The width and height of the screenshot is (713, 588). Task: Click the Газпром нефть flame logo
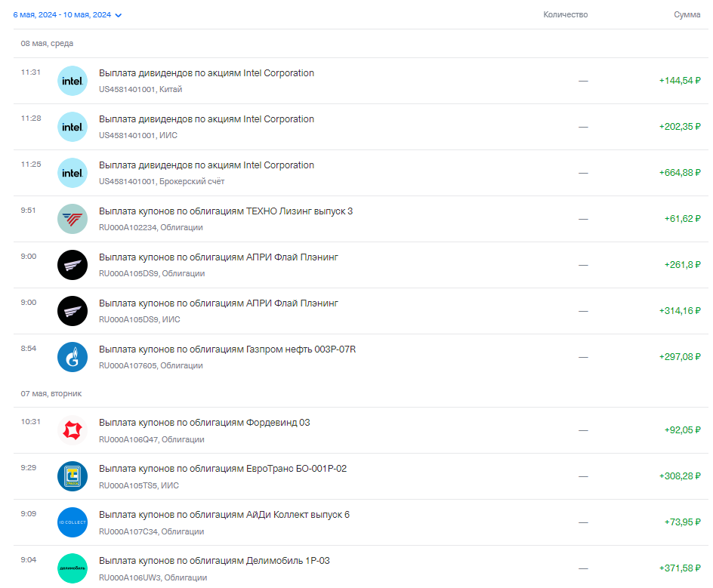coord(73,357)
